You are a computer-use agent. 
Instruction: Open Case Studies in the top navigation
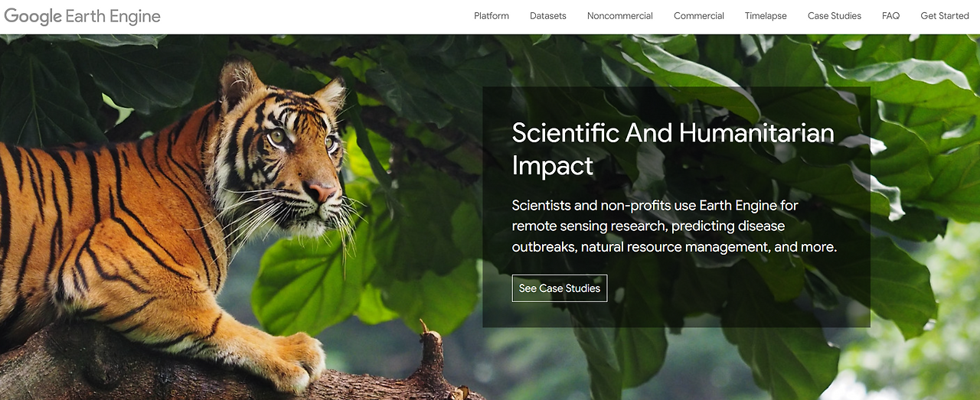(x=835, y=16)
